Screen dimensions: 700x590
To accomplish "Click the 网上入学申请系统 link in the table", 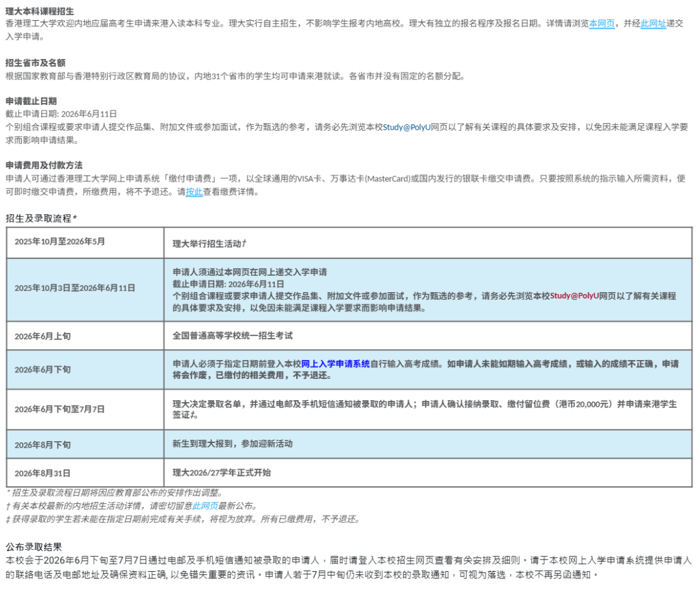I will click(335, 364).
